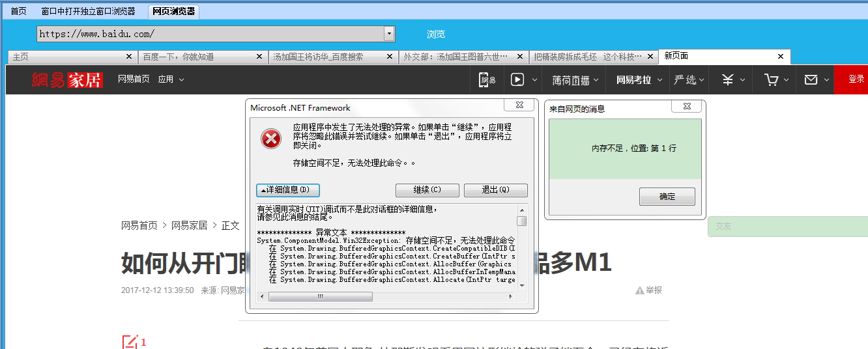Screen dimensions: 868x349
Task: Click 退出(Q) in the error dialog
Action: (496, 190)
